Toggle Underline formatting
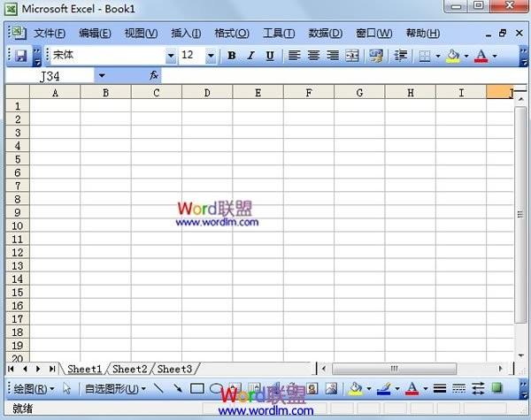This screenshot has width=531, height=420. click(x=270, y=56)
